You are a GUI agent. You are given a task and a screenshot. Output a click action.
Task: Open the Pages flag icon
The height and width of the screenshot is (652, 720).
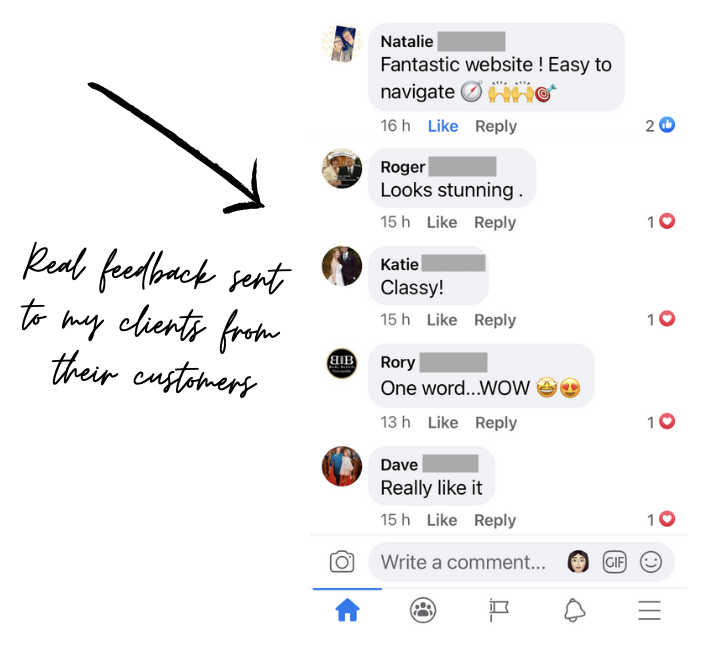[x=499, y=610]
